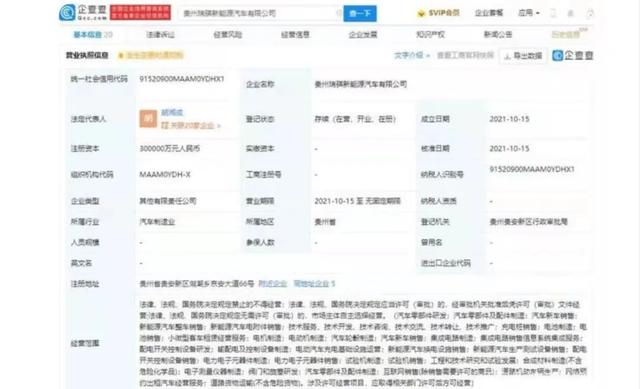Open the 附近企业 link

coord(273,283)
